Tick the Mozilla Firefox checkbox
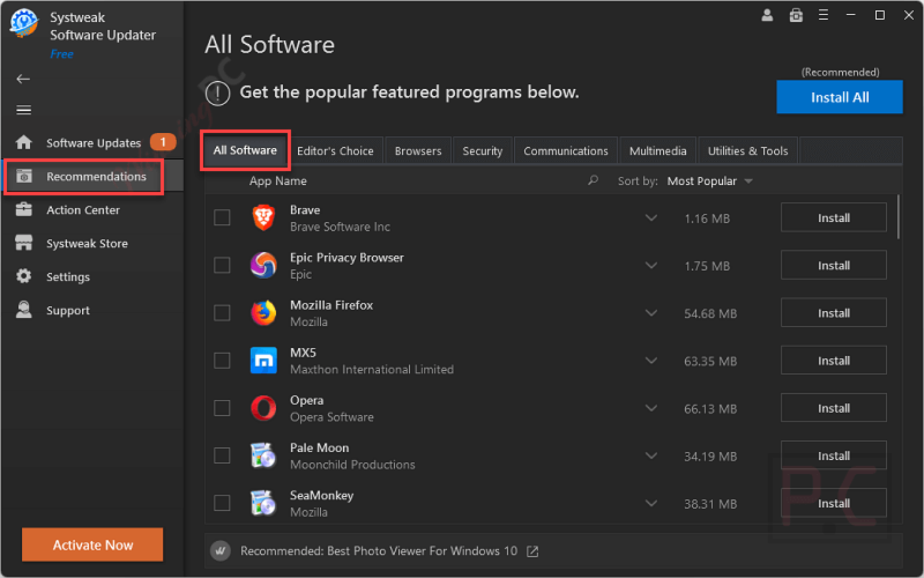The height and width of the screenshot is (578, 924). 222,312
